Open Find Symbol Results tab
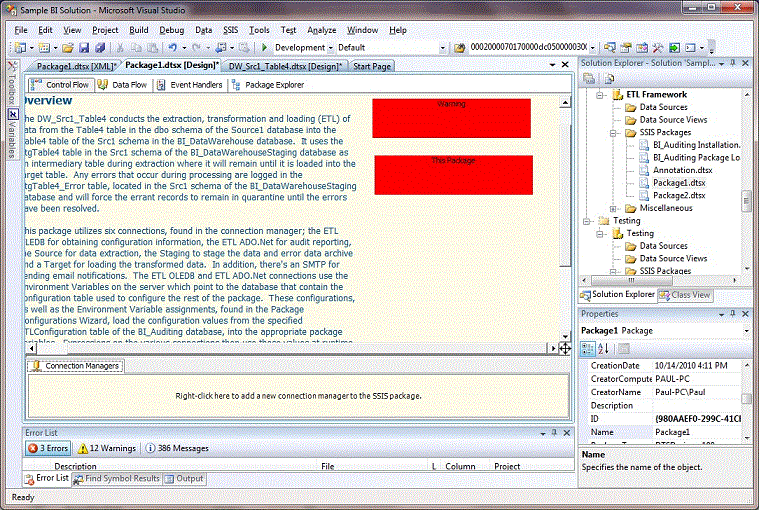Image resolution: width=759 pixels, height=510 pixels. (117, 479)
